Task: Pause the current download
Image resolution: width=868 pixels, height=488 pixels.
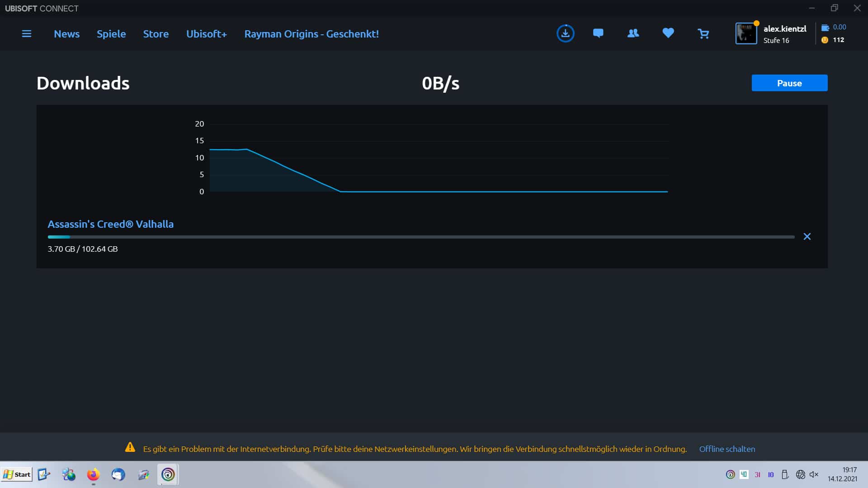Action: (789, 83)
